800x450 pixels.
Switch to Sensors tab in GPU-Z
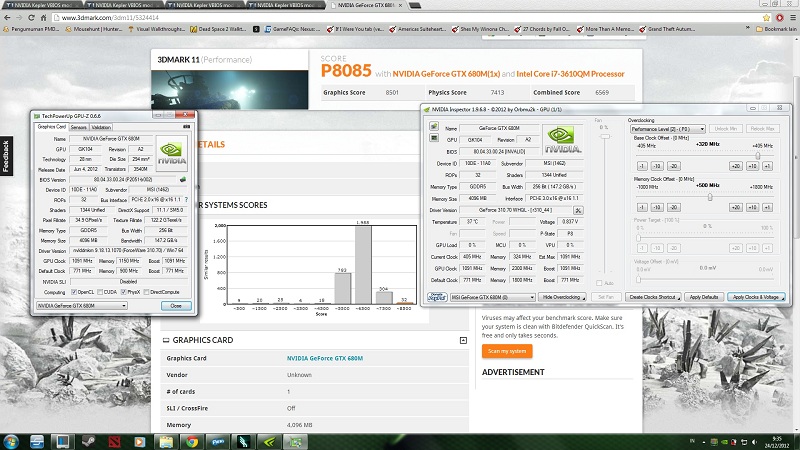[x=79, y=127]
